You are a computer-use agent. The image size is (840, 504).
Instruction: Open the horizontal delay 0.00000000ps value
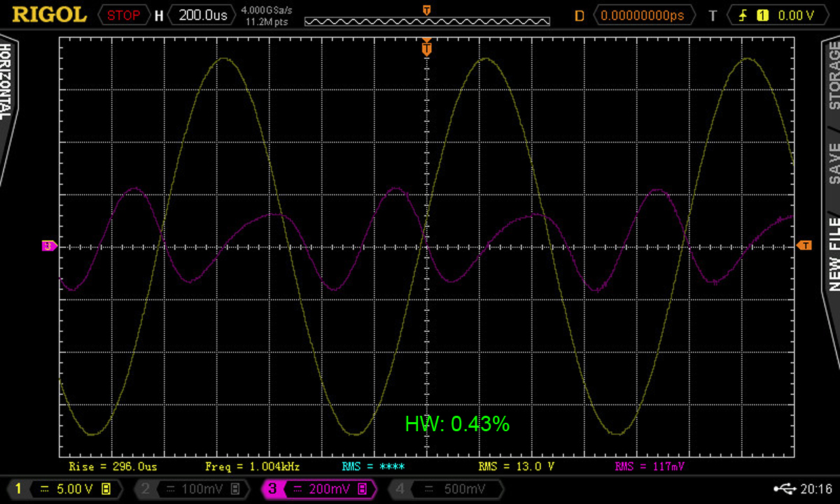[645, 15]
